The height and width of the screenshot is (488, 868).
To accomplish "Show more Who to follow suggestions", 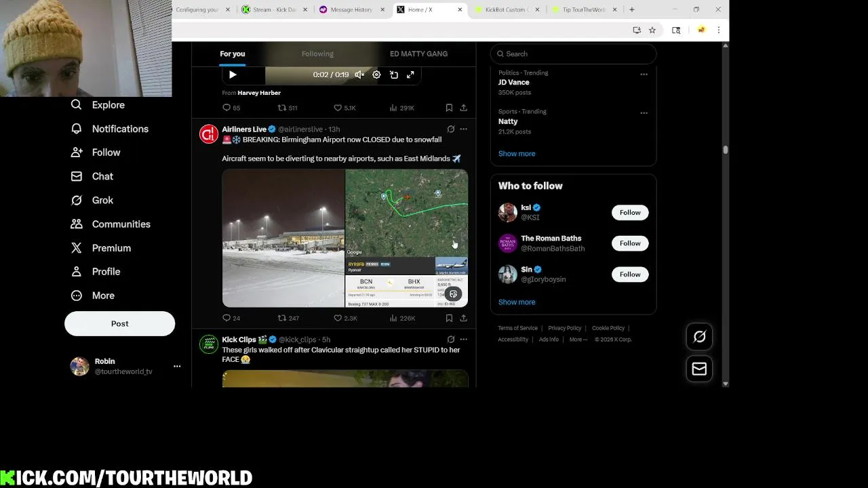I will coord(517,302).
